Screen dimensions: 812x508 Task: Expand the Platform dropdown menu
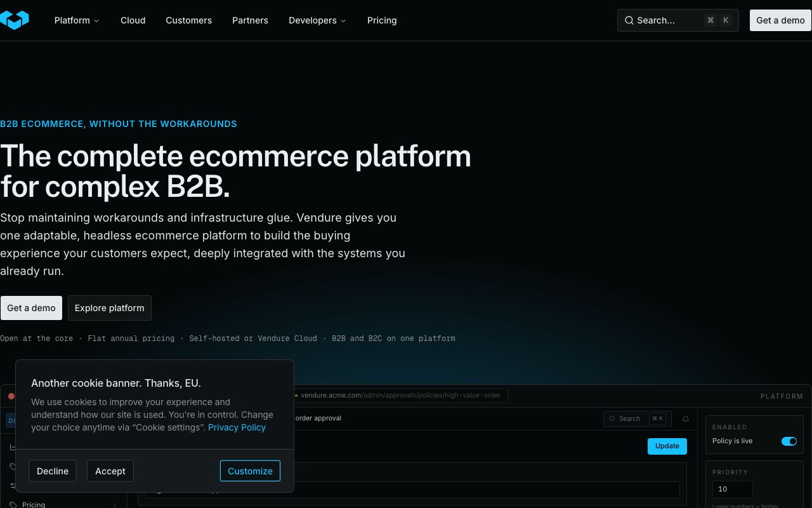77,20
